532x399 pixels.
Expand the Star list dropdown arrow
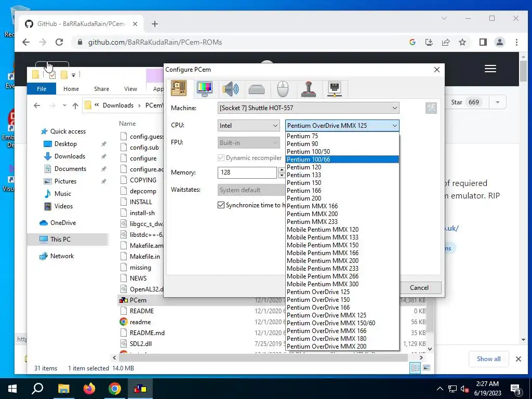pyautogui.click(x=497, y=102)
